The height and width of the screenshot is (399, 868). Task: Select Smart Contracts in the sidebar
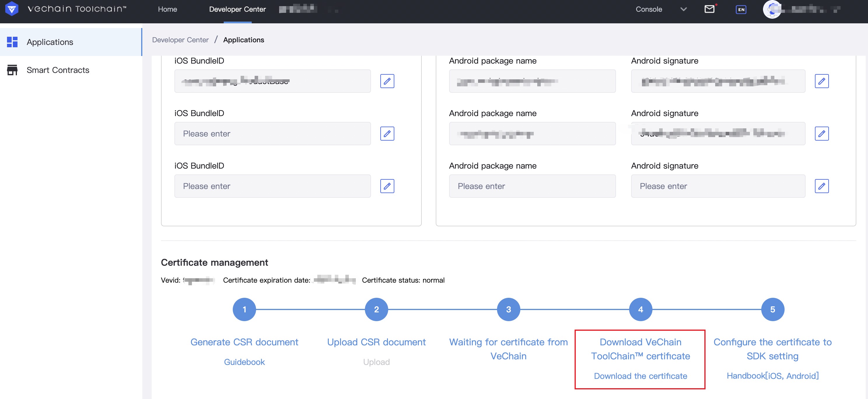point(71,70)
